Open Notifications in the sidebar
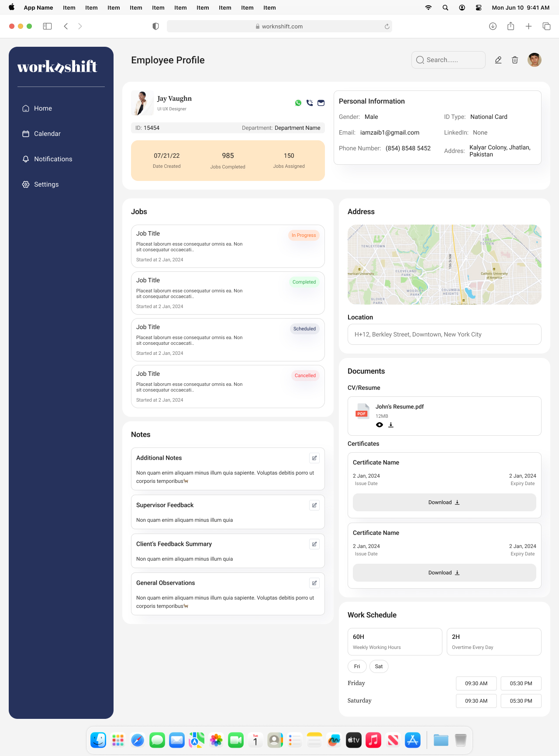This screenshot has width=559, height=756. click(47, 159)
